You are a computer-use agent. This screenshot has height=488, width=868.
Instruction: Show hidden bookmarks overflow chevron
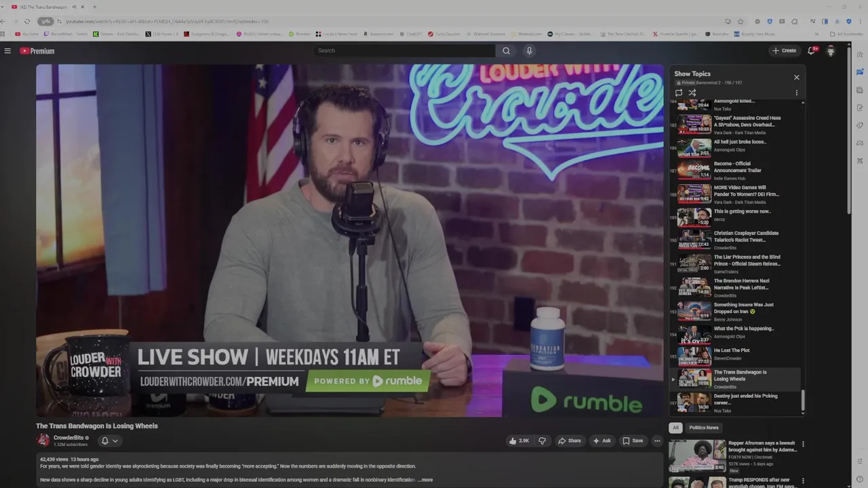point(816,34)
